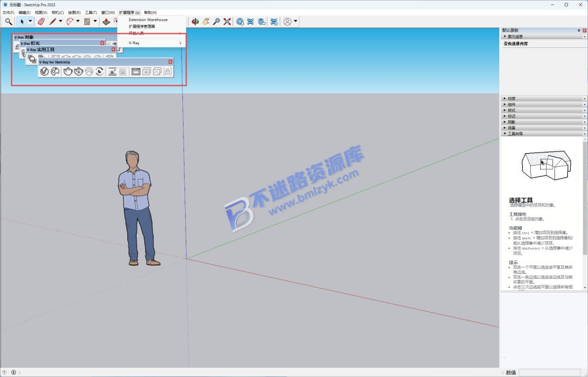Click the info circle status bar icon
The width and height of the screenshot is (588, 377).
[14, 372]
